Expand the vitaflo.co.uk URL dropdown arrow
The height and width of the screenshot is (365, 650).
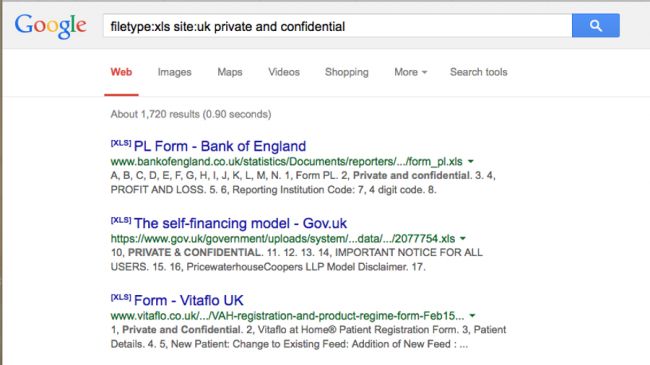pyautogui.click(x=472, y=316)
